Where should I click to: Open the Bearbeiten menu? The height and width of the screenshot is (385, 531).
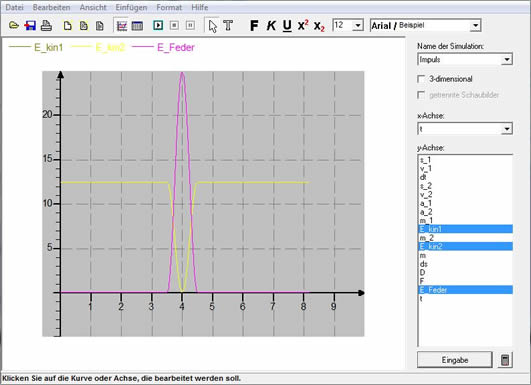(x=51, y=7)
